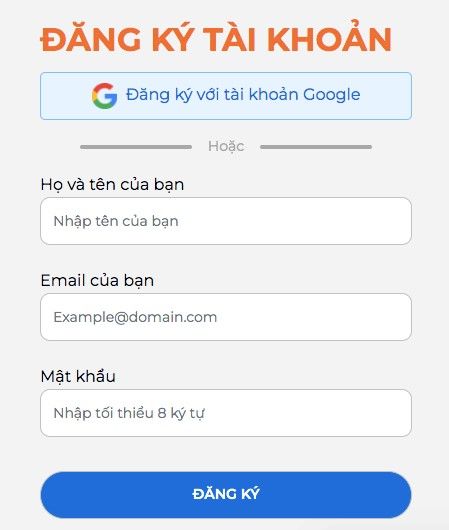Click the gray line right of Hoặc
The width and height of the screenshot is (449, 530).
click(x=316, y=147)
